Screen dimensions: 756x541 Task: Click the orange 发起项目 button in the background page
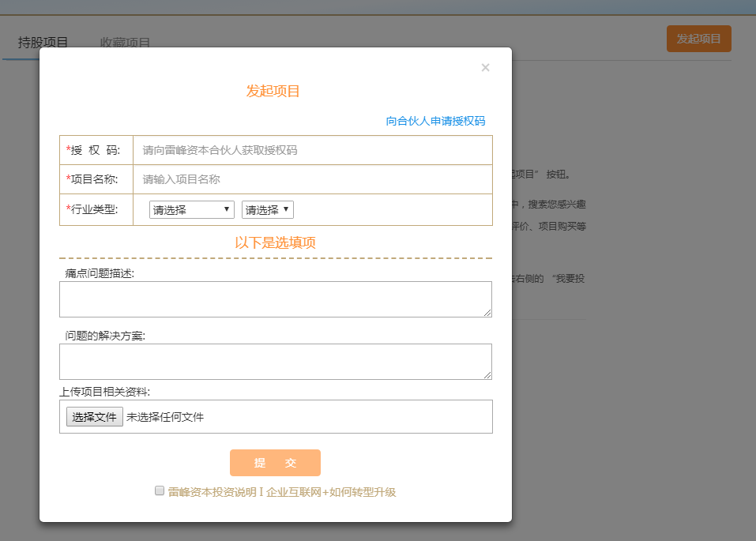coord(699,39)
